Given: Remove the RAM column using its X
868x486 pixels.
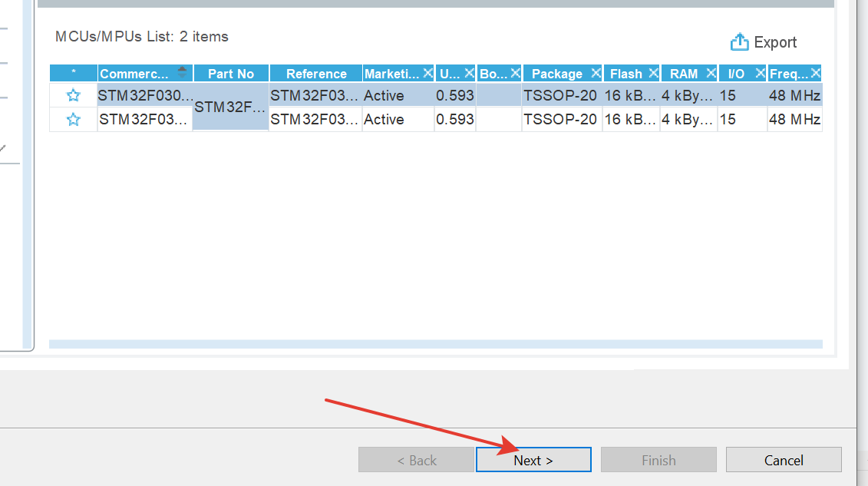Looking at the screenshot, I should pyautogui.click(x=711, y=72).
